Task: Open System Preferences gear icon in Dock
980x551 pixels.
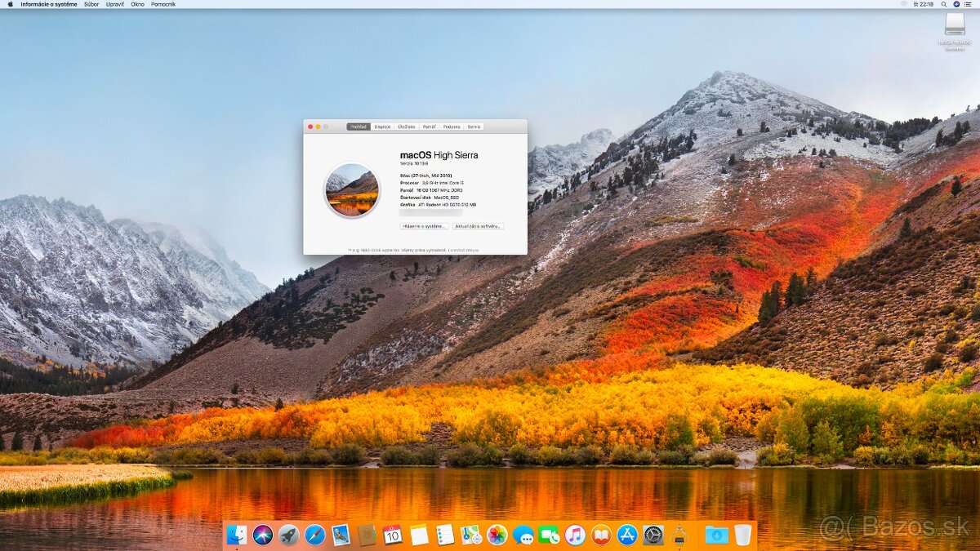Action: coord(653,535)
